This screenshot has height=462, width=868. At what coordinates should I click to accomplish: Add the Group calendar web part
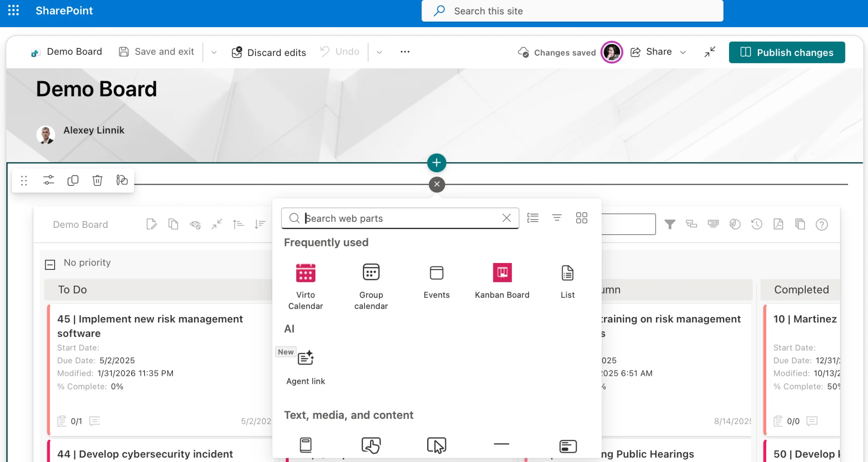pyautogui.click(x=371, y=286)
